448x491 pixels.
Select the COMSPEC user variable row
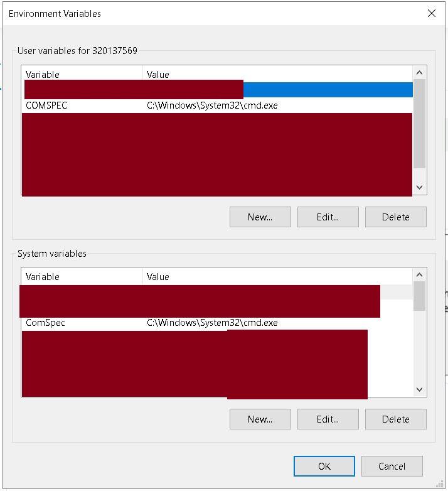(x=217, y=105)
